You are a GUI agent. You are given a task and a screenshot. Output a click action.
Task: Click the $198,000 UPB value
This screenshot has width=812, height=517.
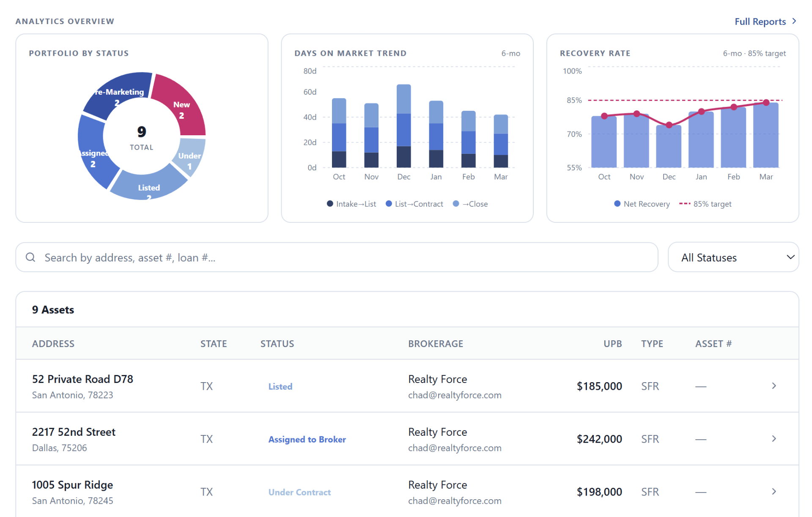click(x=599, y=491)
